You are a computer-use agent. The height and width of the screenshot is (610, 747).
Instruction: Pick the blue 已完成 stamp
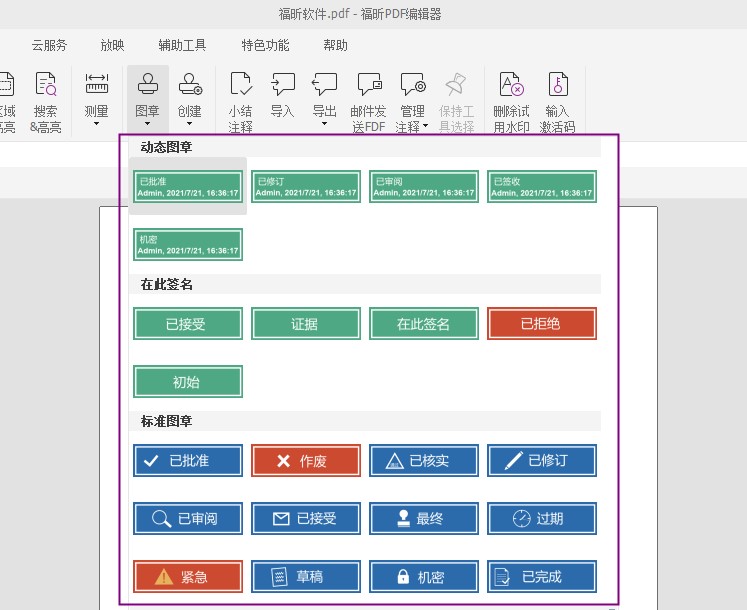click(542, 577)
